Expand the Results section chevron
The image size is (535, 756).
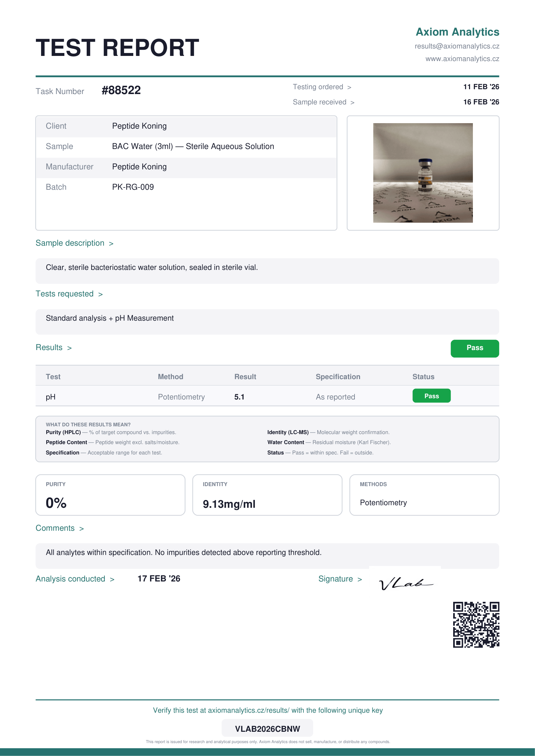coord(69,348)
